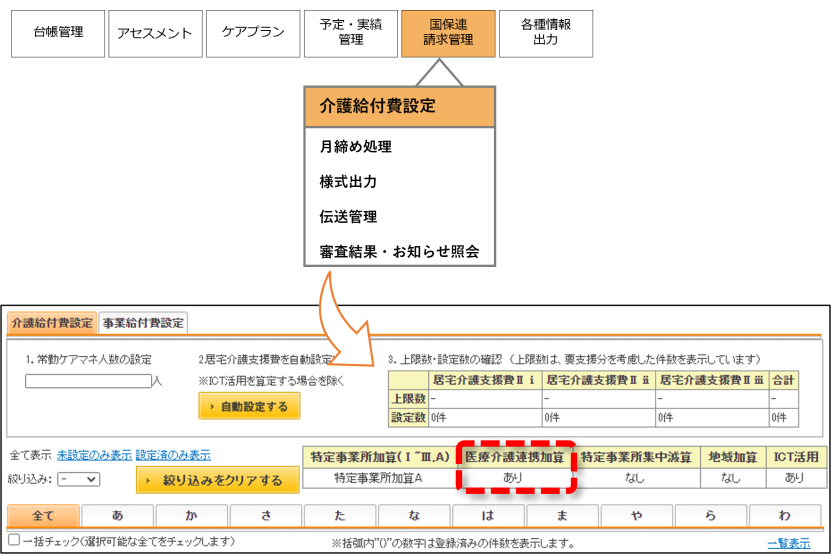This screenshot has width=831, height=554.
Task: Click the 自動設定する button
Action: [x=249, y=406]
